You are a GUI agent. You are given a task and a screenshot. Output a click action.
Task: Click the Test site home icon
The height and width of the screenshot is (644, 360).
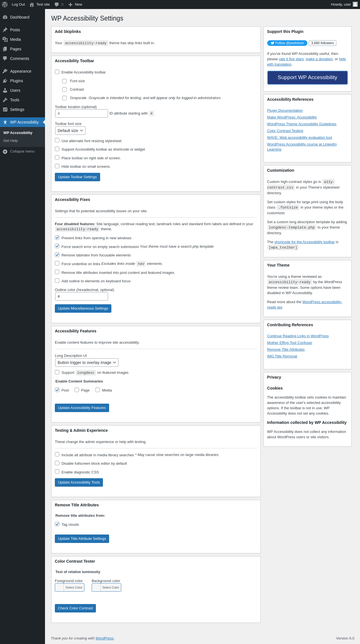tap(32, 5)
